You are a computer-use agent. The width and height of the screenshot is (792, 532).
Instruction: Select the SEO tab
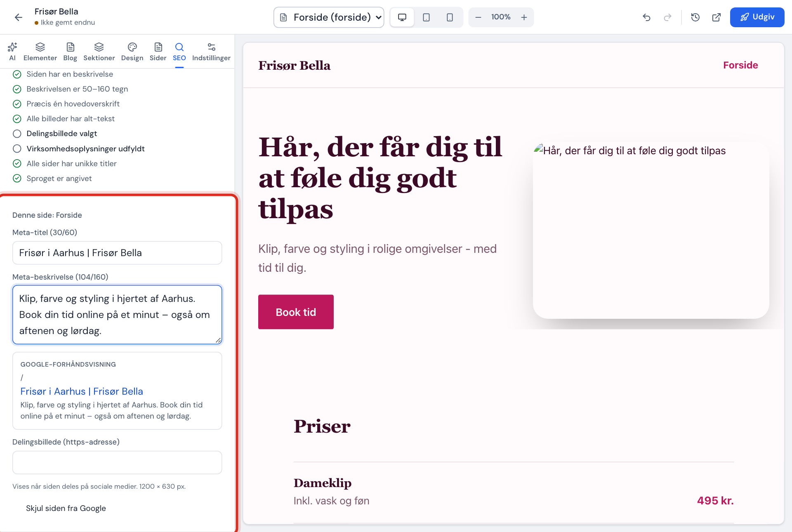[179, 52]
